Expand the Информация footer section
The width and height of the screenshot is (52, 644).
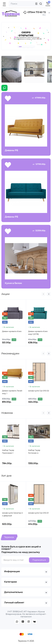(26, 571)
